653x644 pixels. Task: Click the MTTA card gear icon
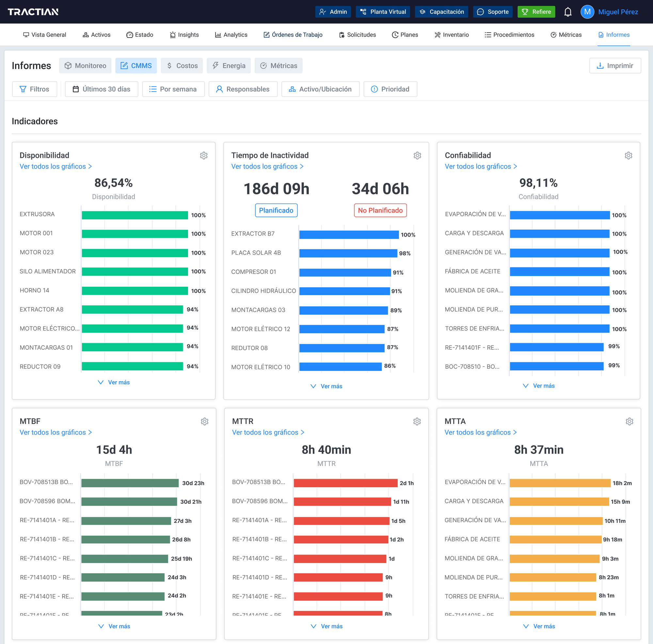(629, 421)
